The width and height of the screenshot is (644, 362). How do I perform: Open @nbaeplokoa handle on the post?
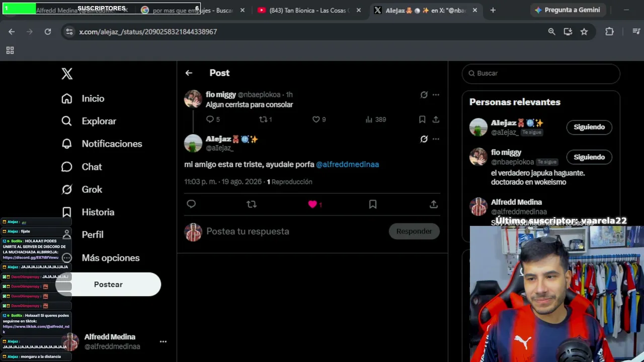pyautogui.click(x=260, y=95)
